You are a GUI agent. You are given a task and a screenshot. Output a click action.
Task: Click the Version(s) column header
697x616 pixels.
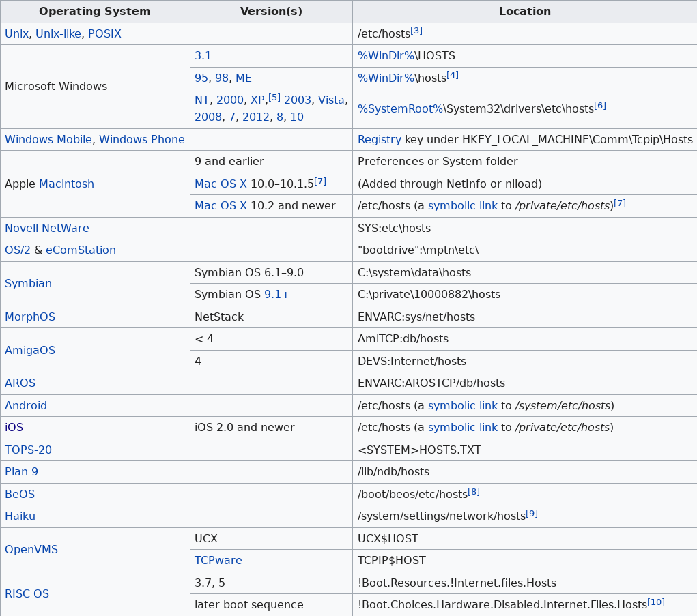coord(271,12)
